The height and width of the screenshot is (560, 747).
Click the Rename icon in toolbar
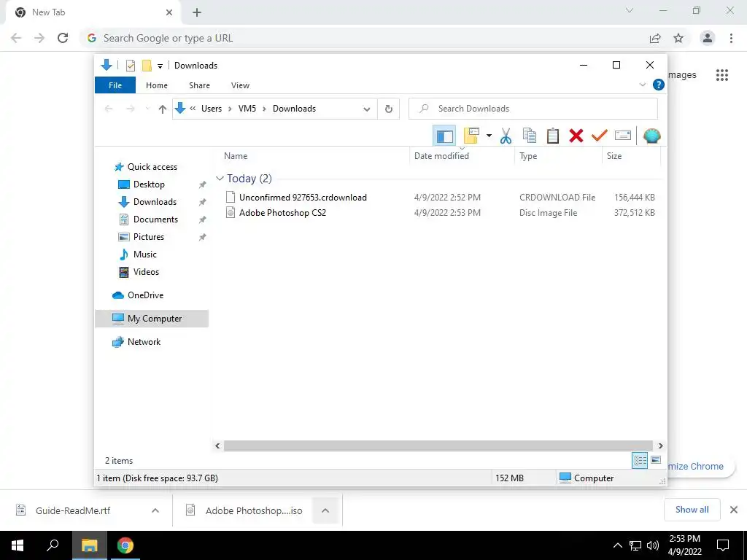point(623,136)
